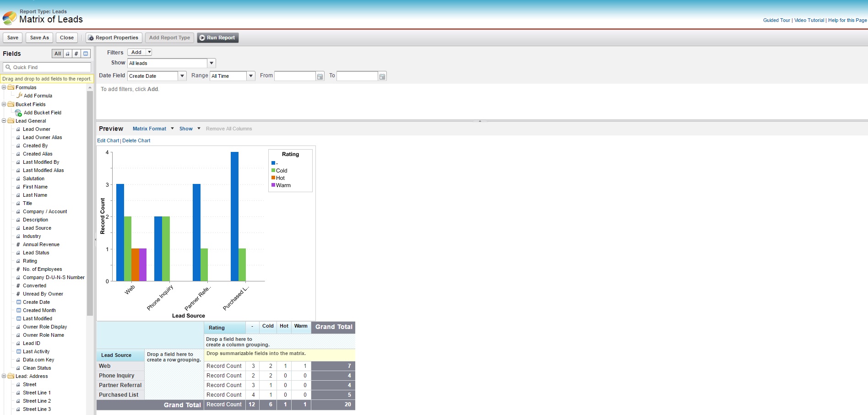Click the text icon beside Salutation
This screenshot has width=868, height=415.
tap(18, 178)
